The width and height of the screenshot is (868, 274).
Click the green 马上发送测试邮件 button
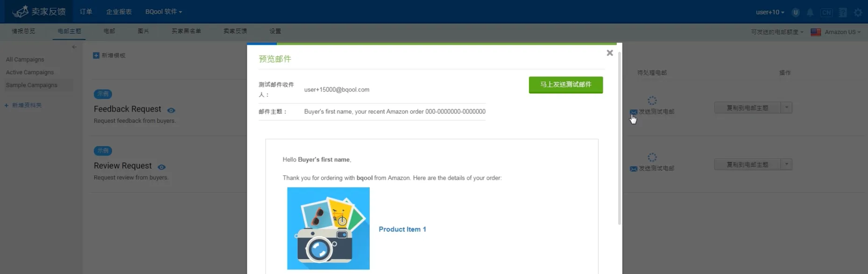pos(566,85)
